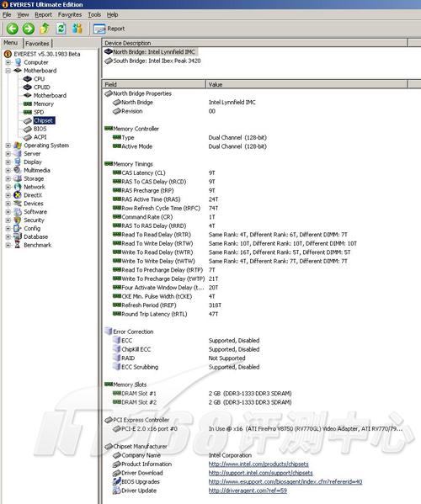Click the green Forward arrow toolbar icon
The width and height of the screenshot is (421, 504).
click(x=29, y=29)
